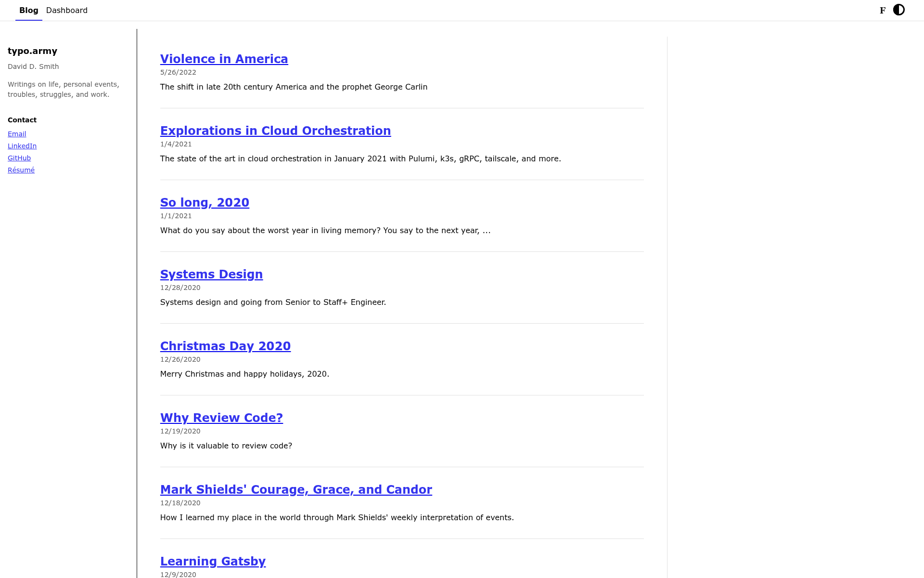This screenshot has height=578, width=924.
Task: Open the So long, 2020 post
Action: point(205,202)
